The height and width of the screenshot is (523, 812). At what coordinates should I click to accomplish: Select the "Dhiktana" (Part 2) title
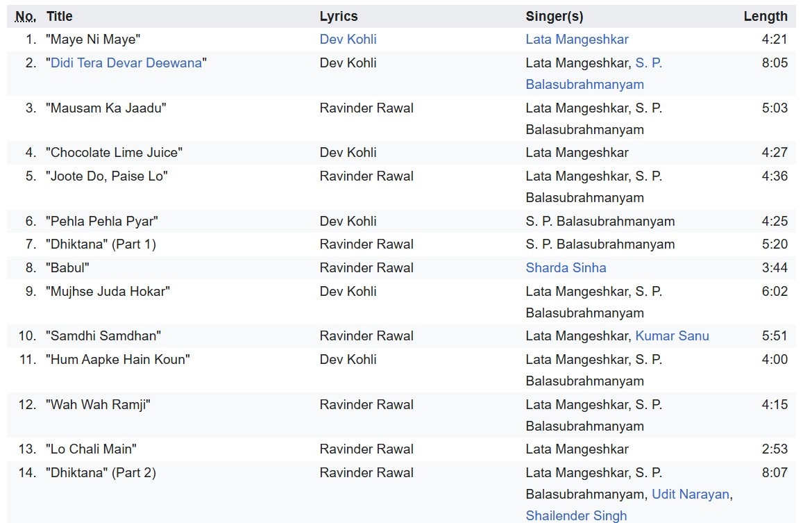(101, 473)
